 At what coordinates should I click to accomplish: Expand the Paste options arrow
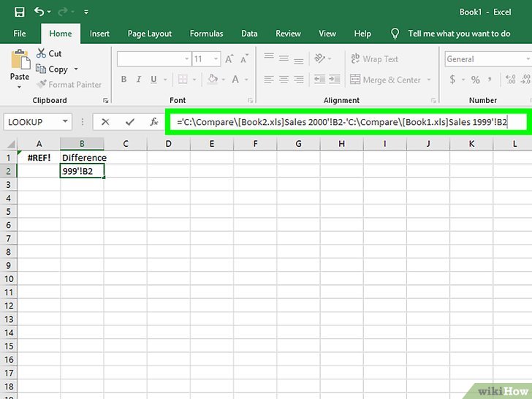[19, 87]
